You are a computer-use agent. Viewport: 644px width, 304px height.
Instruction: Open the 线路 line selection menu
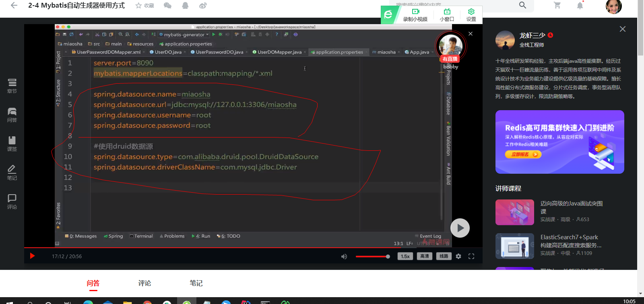coord(444,256)
